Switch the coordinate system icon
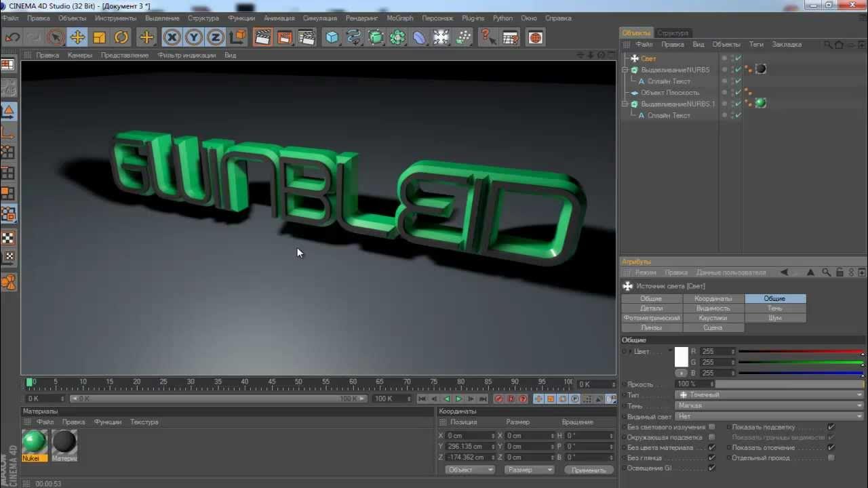The height and width of the screenshot is (488, 868). tap(237, 38)
